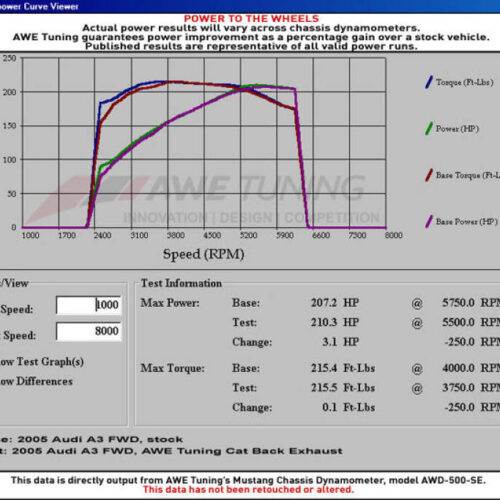Screen dimensions: 500x500
Task: Click the 100 tick label on vertical axis
Action: 9,160
